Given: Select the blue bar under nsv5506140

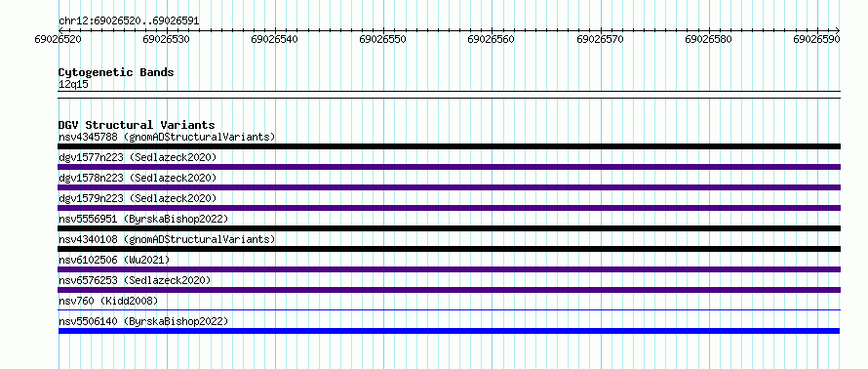Looking at the screenshot, I should tap(450, 331).
